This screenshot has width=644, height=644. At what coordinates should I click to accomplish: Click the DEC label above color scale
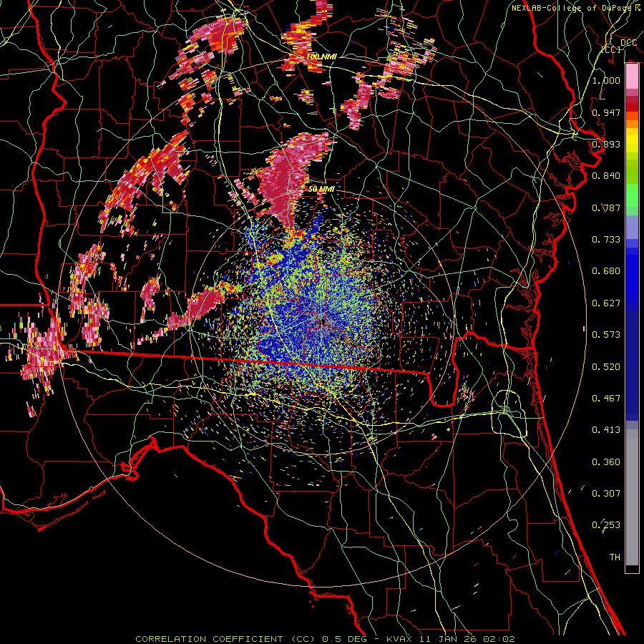628,43
